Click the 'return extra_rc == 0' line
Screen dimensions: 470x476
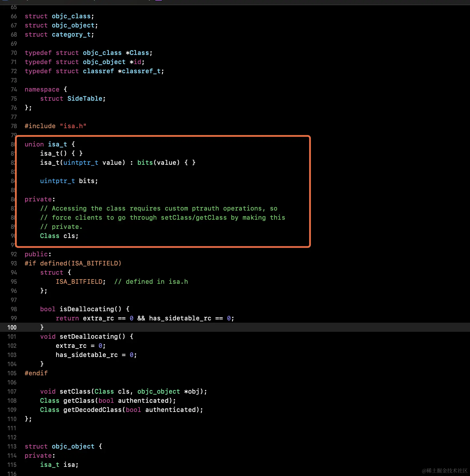[x=145, y=318]
